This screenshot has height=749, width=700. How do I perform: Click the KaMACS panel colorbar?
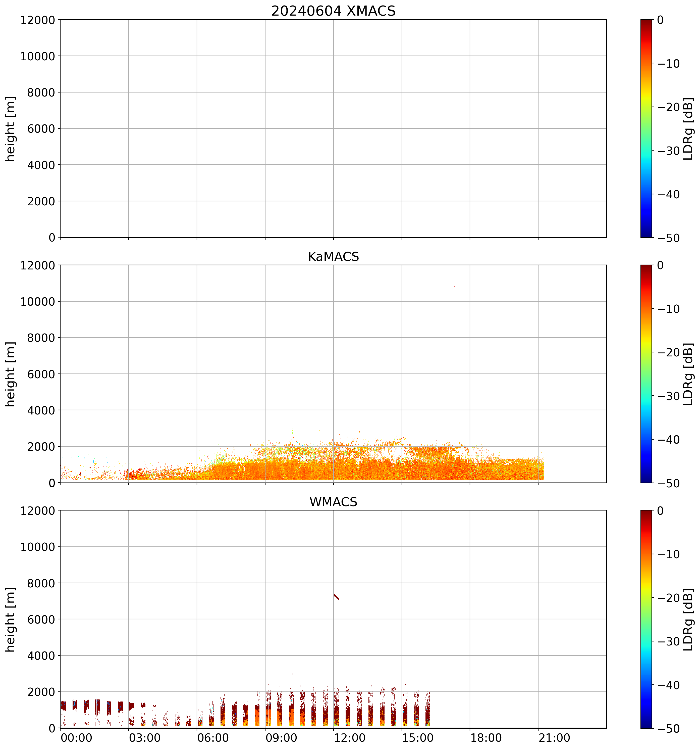646,373
